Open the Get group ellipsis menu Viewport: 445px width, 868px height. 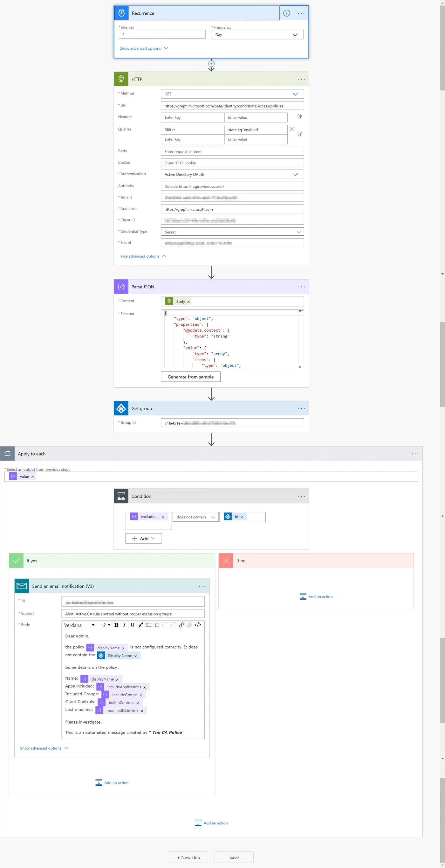(301, 408)
